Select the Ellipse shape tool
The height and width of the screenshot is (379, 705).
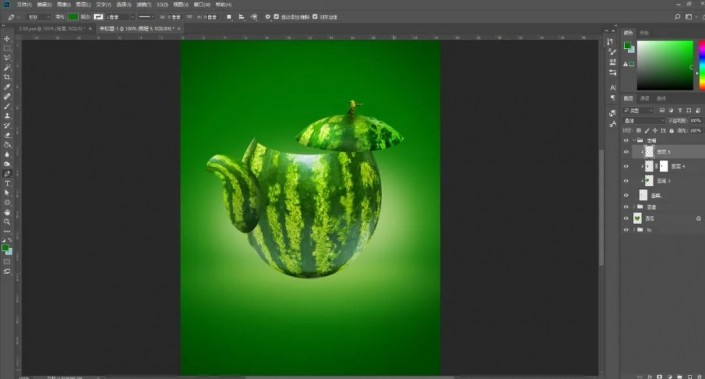tap(7, 202)
